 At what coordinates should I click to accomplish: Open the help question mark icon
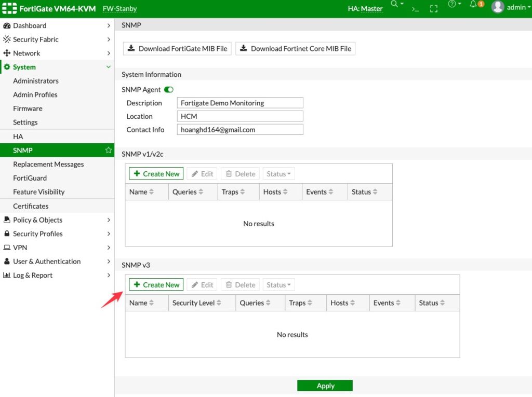(451, 4)
